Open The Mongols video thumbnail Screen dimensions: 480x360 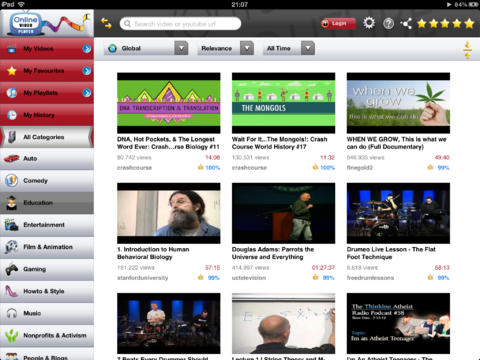pos(283,103)
